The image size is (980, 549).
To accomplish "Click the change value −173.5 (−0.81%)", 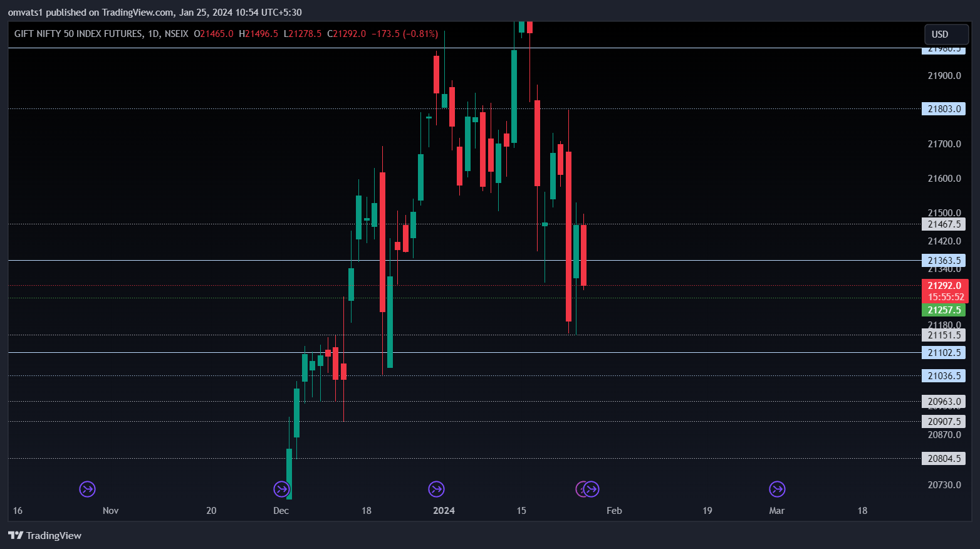I will tap(405, 34).
